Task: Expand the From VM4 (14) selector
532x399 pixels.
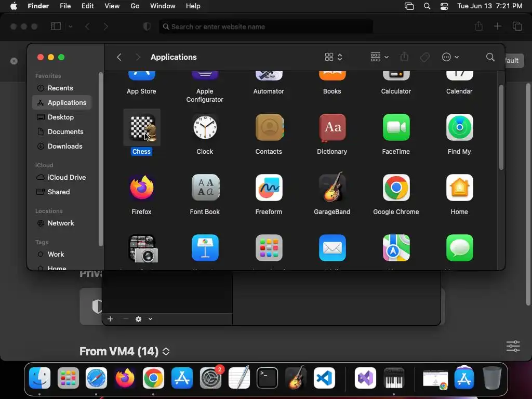Action: 166,351
